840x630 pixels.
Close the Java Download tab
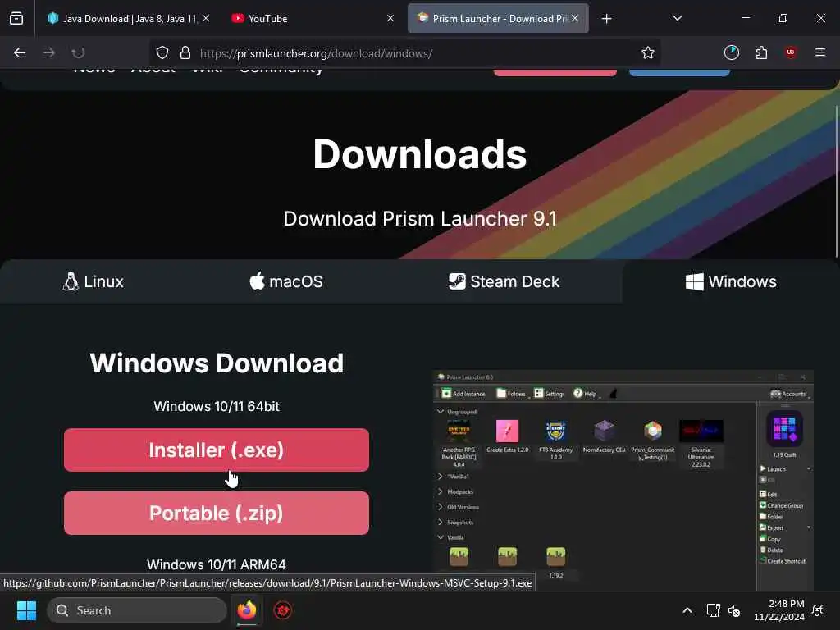[x=206, y=18]
